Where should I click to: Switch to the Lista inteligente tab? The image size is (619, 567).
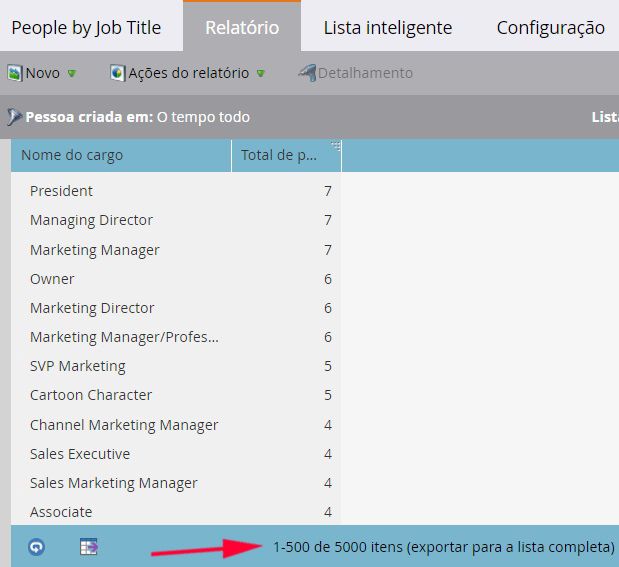point(387,27)
